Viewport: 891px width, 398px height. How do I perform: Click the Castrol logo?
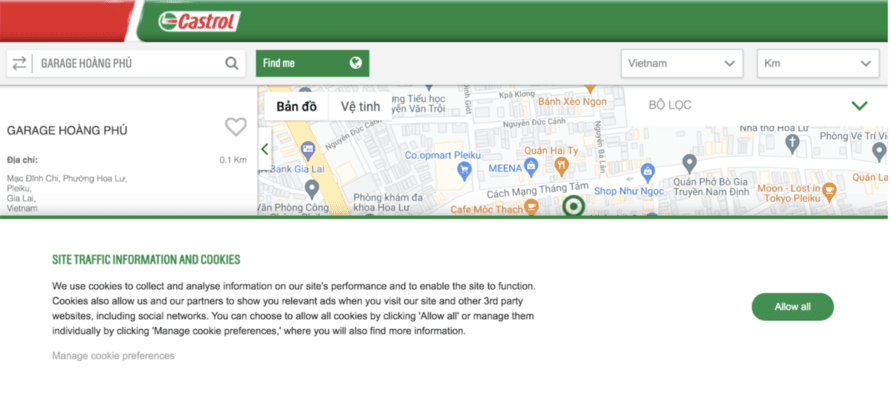199,22
